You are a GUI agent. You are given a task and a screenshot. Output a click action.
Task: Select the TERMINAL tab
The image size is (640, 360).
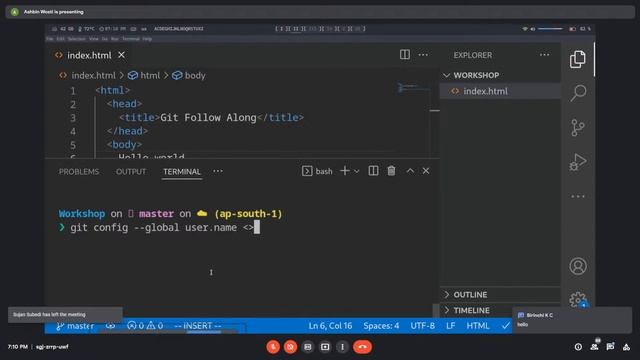[182, 171]
